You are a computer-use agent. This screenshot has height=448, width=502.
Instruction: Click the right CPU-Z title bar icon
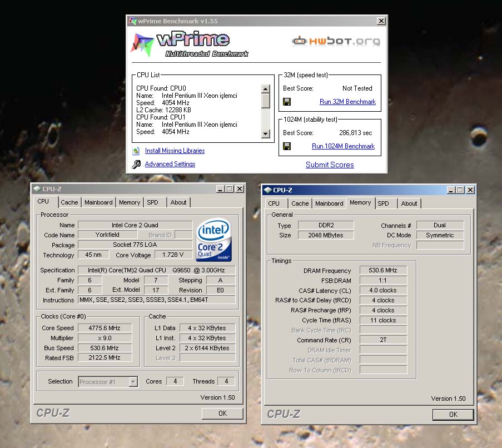[x=267, y=190]
